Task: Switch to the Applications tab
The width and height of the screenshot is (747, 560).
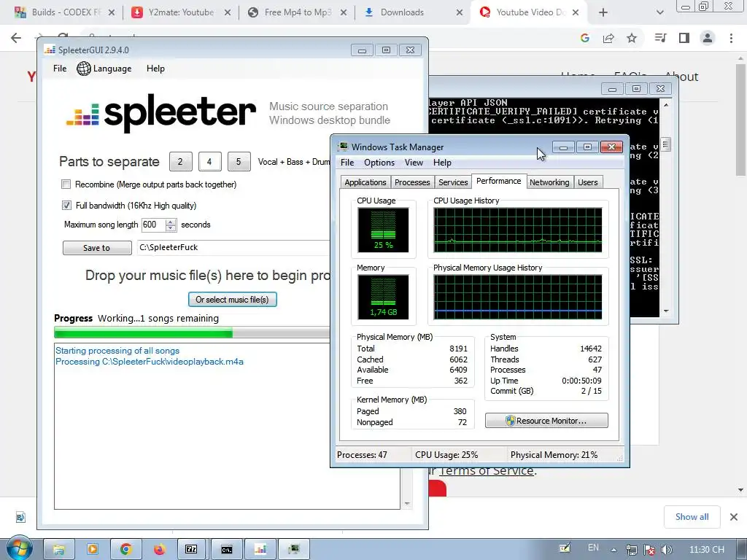Action: [x=365, y=182]
